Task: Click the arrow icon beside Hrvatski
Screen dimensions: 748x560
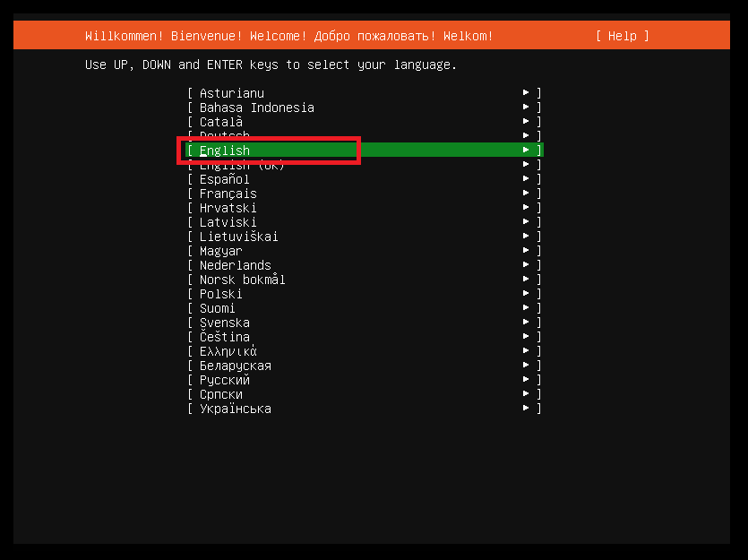Action: [527, 208]
